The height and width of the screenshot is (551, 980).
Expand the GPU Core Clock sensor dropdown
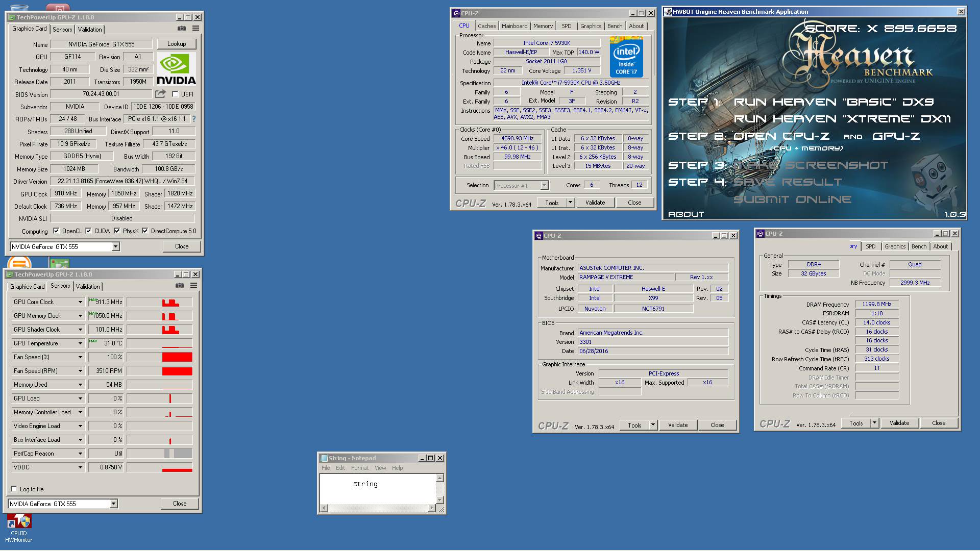pos(80,302)
